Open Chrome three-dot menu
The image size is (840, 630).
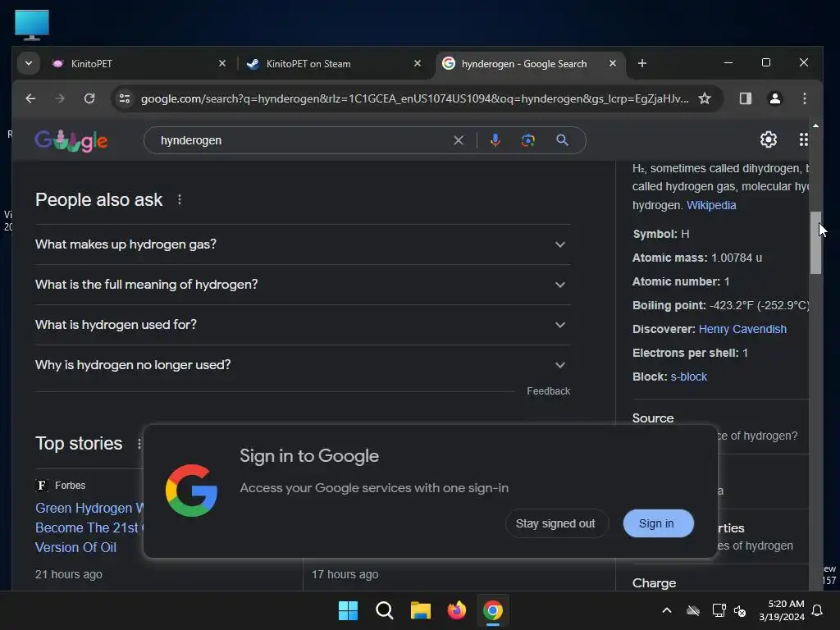pyautogui.click(x=804, y=98)
